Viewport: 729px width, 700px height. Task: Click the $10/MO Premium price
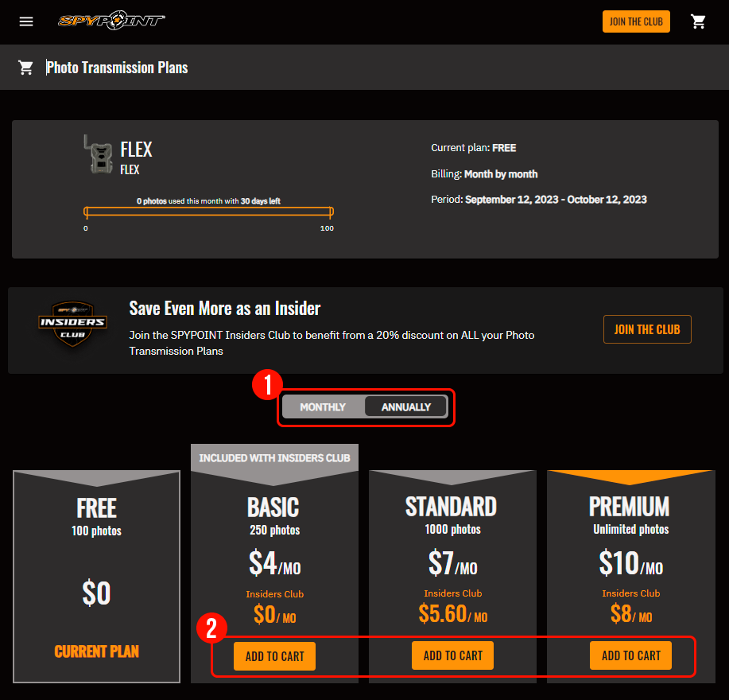[x=631, y=563]
